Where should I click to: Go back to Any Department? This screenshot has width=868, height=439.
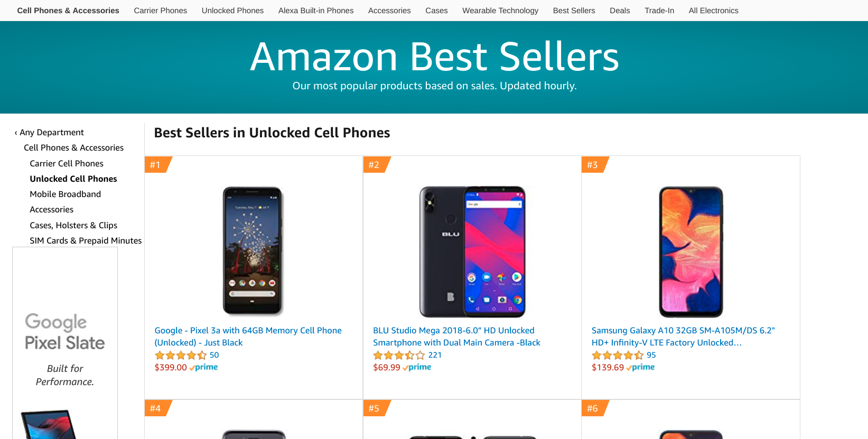pos(51,133)
